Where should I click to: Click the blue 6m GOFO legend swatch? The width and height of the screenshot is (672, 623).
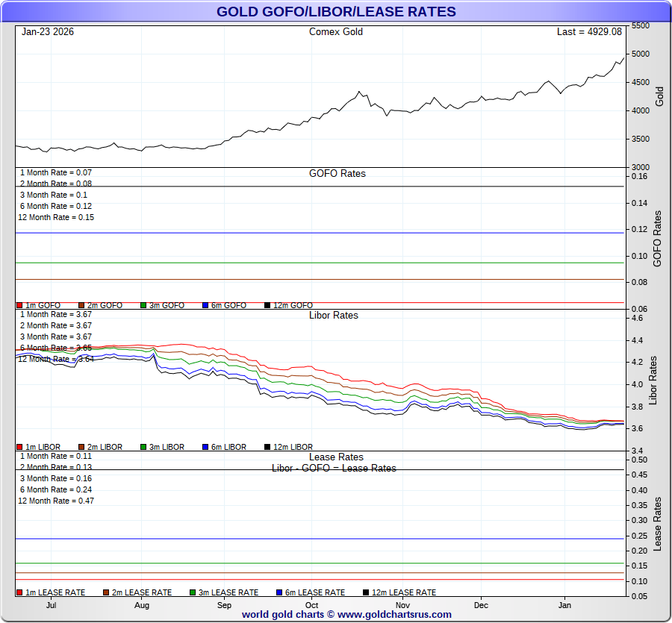(205, 305)
